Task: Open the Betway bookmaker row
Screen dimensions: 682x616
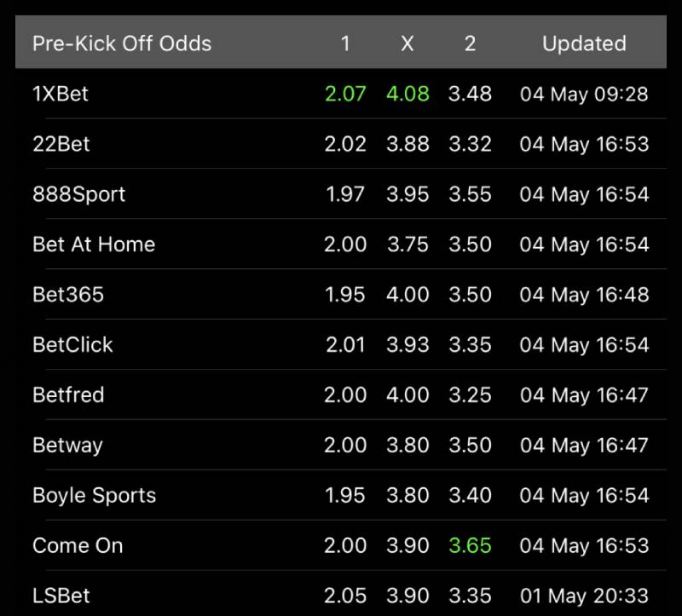Action: pos(341,445)
